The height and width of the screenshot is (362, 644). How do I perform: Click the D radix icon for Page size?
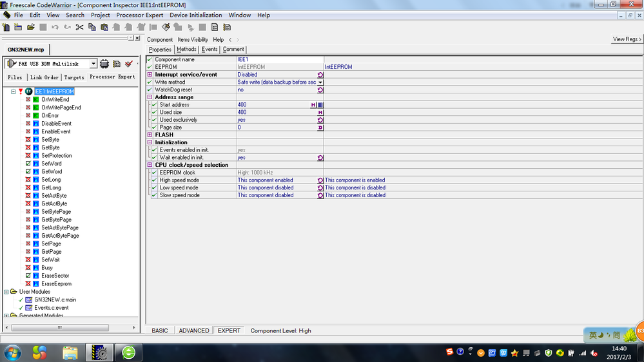pos(320,128)
